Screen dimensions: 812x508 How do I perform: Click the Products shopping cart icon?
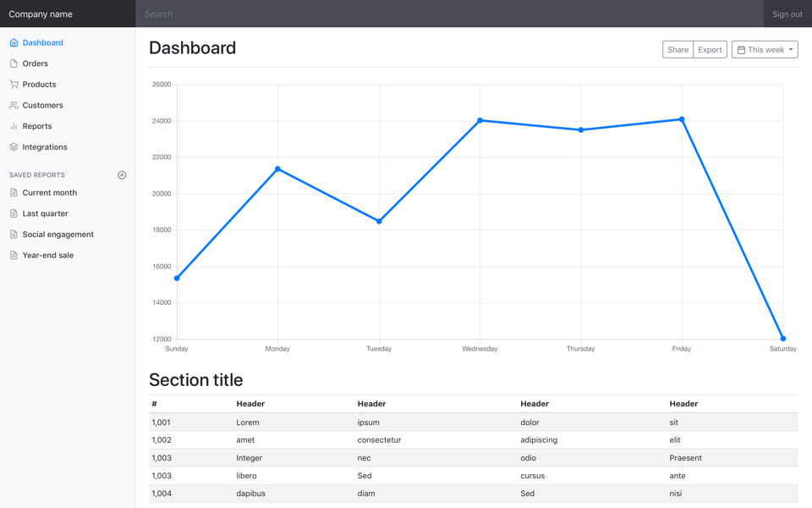(x=14, y=84)
